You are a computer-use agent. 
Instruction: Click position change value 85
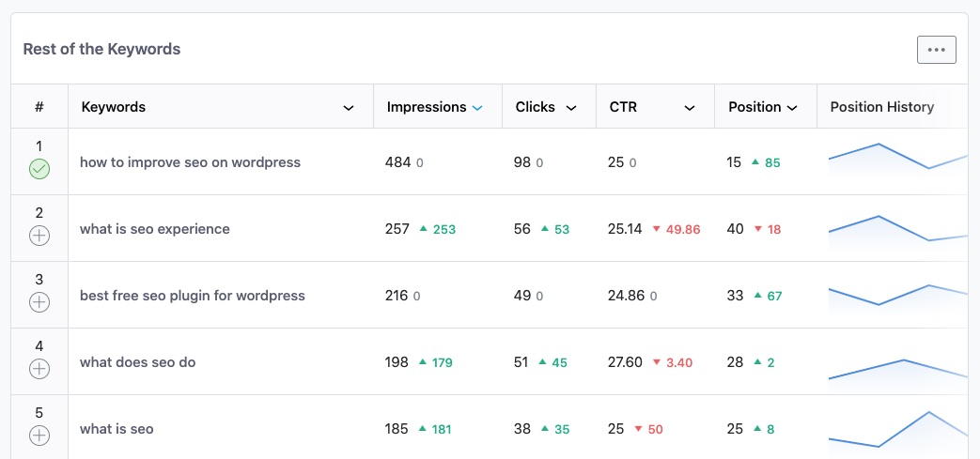coord(772,163)
